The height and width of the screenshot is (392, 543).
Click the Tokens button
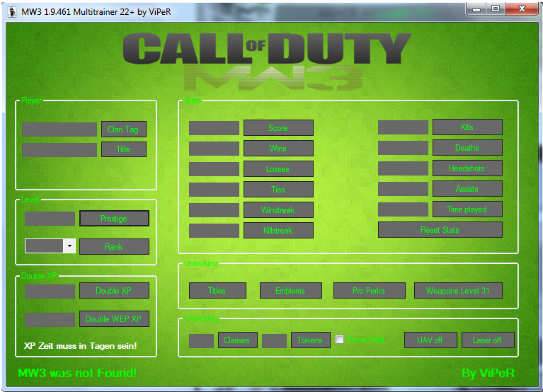(x=311, y=340)
